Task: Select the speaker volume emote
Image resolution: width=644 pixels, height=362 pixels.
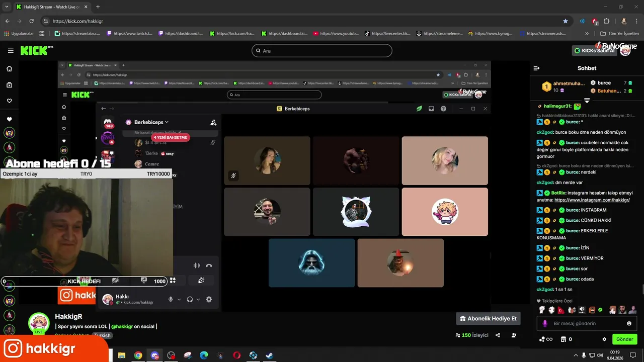Action: (582, 310)
